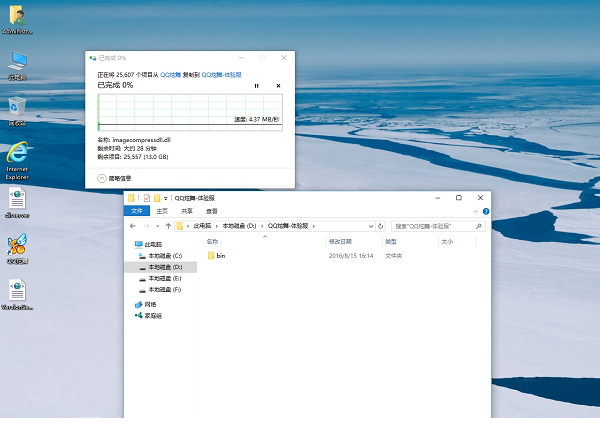Collapse details with the 简略信息 toggle

click(114, 178)
